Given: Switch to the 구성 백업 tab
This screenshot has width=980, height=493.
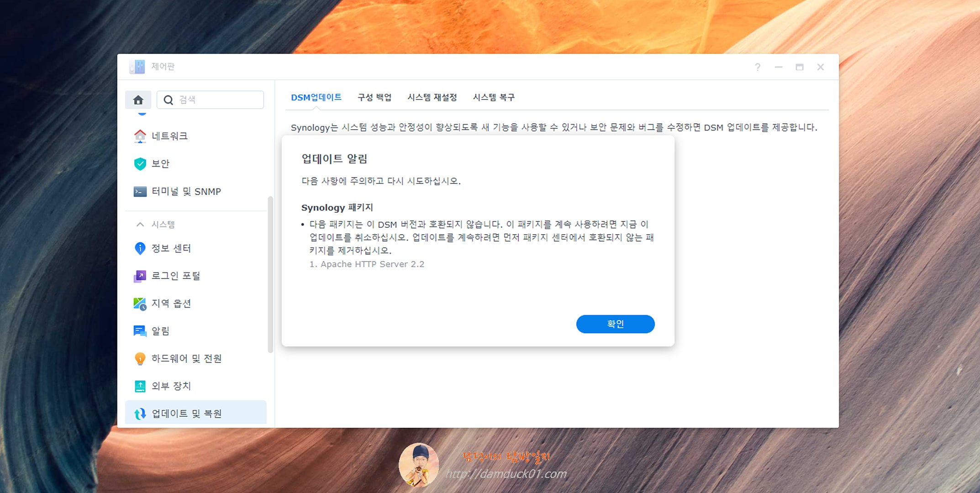Looking at the screenshot, I should 374,97.
